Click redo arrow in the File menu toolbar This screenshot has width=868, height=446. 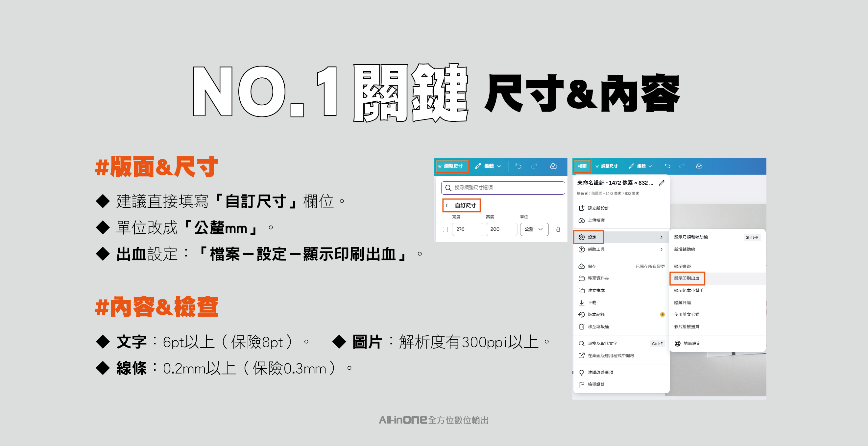[x=682, y=166]
